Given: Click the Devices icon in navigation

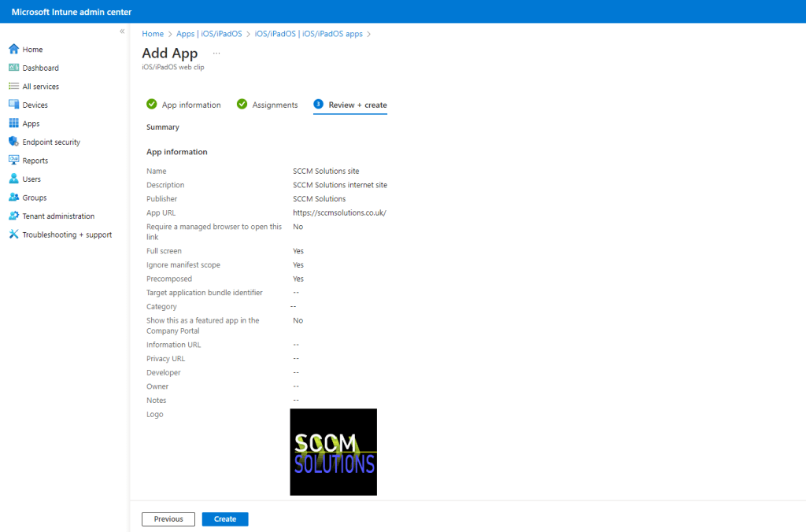Looking at the screenshot, I should click(x=13, y=105).
